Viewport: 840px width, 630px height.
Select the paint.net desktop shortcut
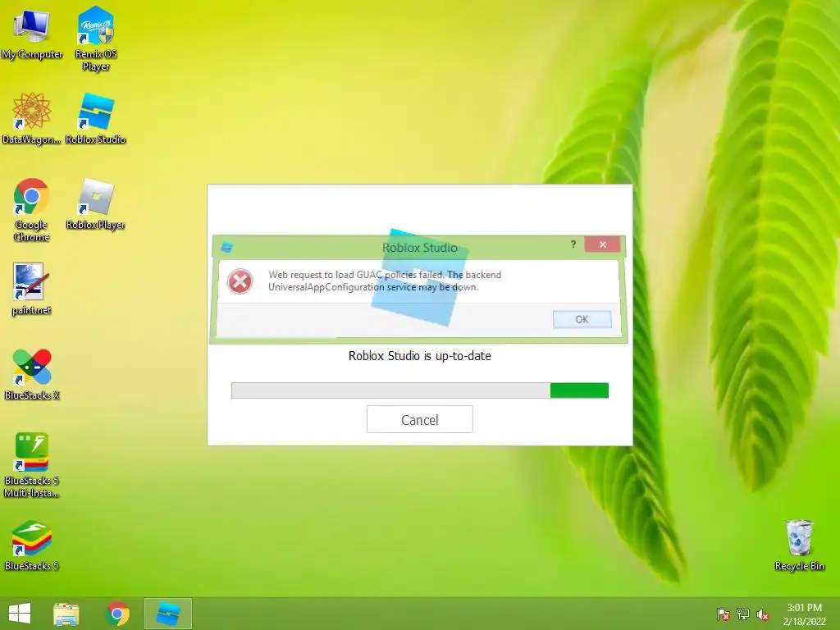[32, 290]
